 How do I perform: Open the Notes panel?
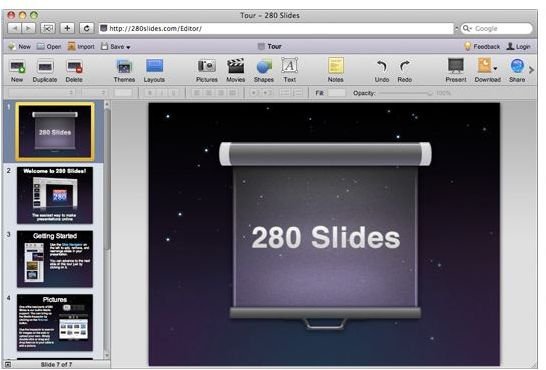[336, 66]
